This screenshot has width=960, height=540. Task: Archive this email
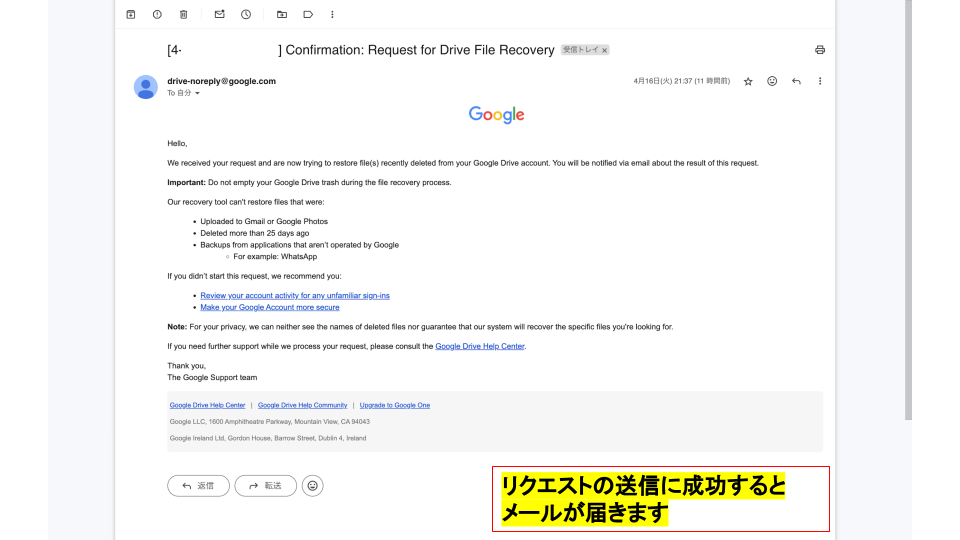click(131, 14)
